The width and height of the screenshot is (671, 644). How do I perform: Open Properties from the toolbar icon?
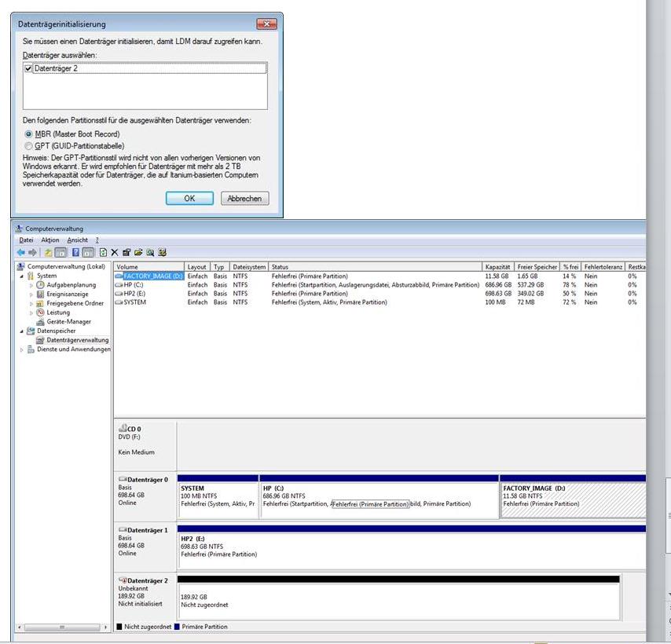coord(126,253)
